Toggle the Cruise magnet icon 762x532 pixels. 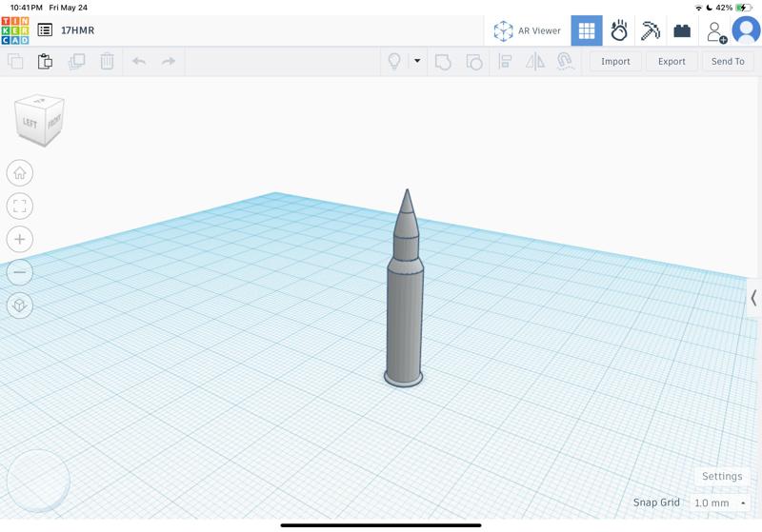(x=565, y=61)
